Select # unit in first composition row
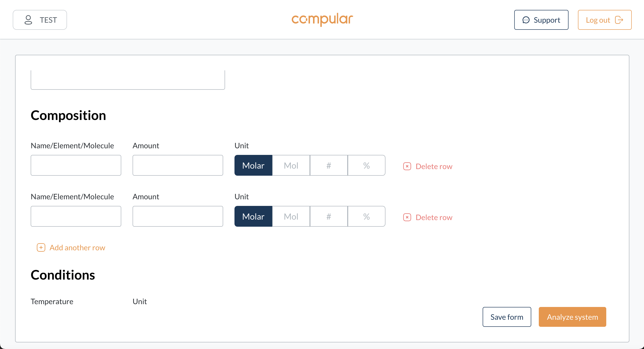 pyautogui.click(x=329, y=165)
